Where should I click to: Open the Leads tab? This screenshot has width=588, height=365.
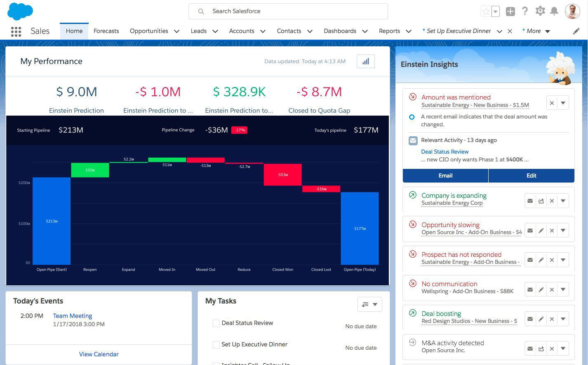tap(199, 31)
